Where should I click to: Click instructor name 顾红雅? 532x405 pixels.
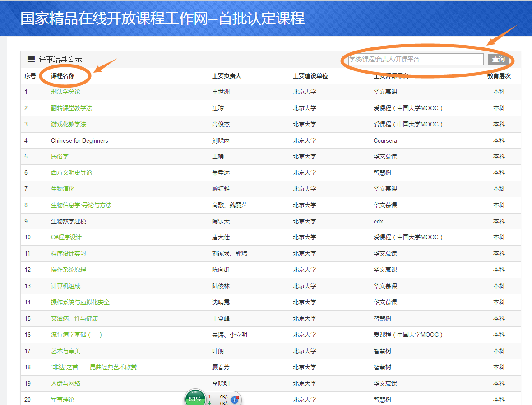point(221,189)
